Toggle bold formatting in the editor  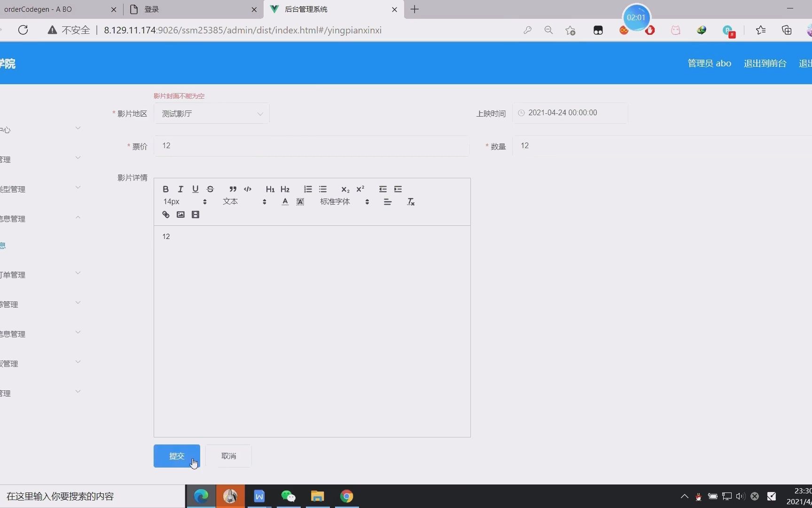165,189
